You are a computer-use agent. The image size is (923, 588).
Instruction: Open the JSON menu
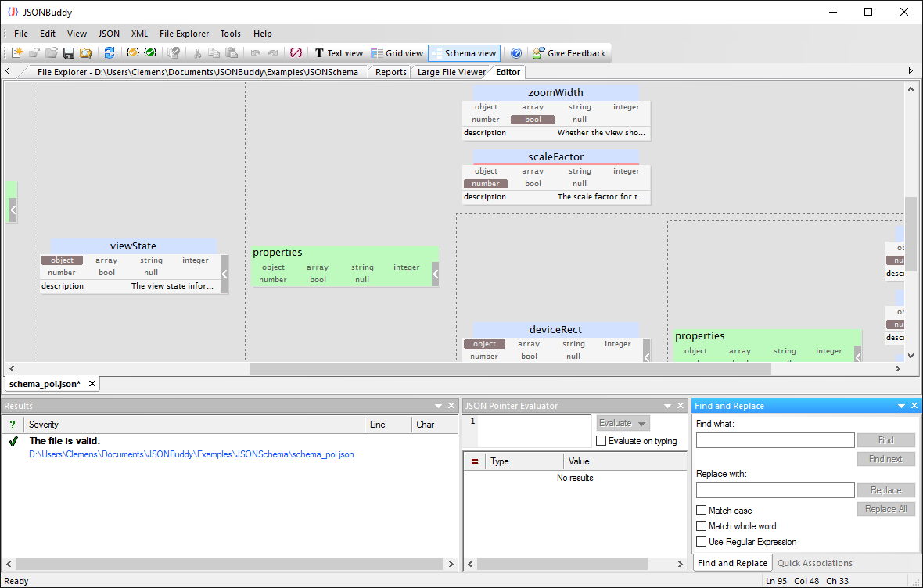(x=108, y=34)
